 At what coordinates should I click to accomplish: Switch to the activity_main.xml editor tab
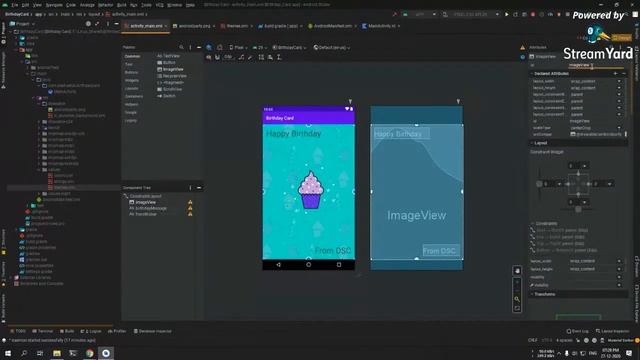pos(146,26)
